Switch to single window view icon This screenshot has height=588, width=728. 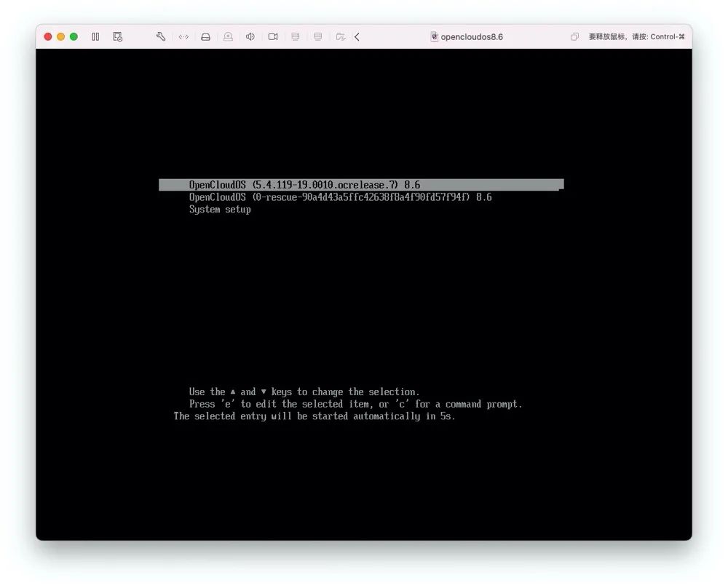click(574, 36)
